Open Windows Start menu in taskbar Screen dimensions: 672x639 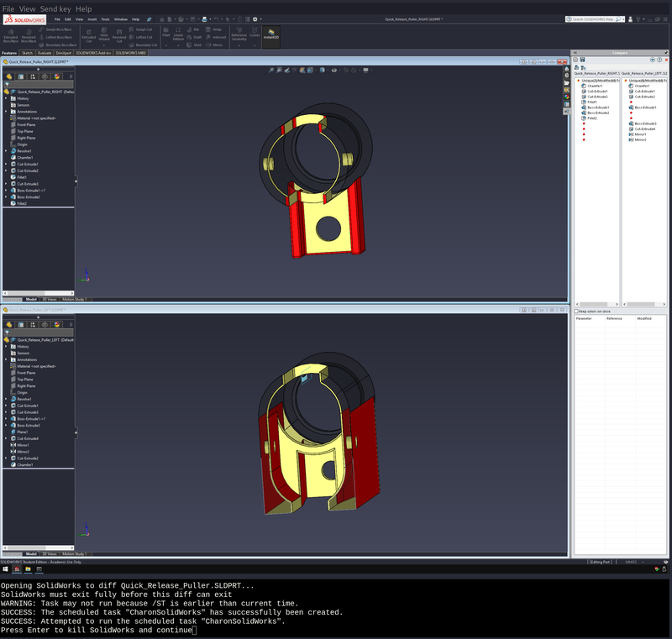5,569
